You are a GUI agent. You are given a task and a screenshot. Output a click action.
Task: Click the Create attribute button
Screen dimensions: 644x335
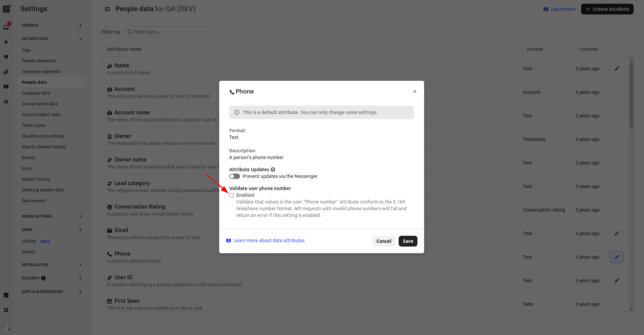[607, 9]
